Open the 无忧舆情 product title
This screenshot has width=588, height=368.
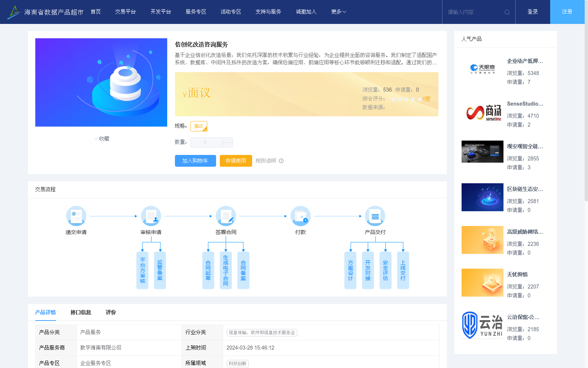(x=517, y=275)
